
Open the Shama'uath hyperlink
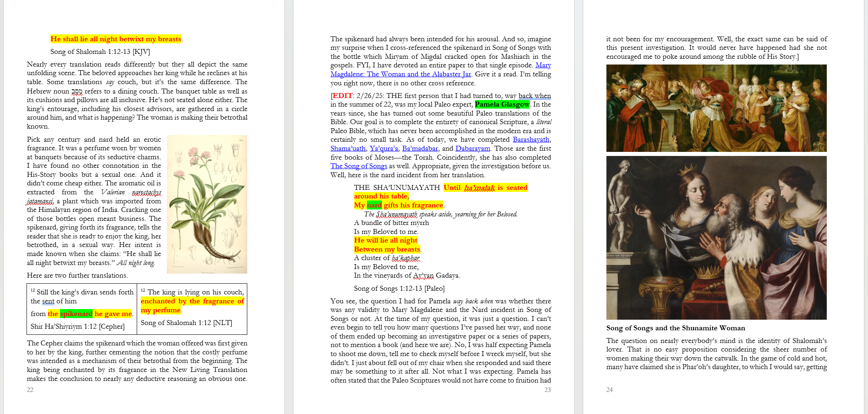click(x=348, y=149)
